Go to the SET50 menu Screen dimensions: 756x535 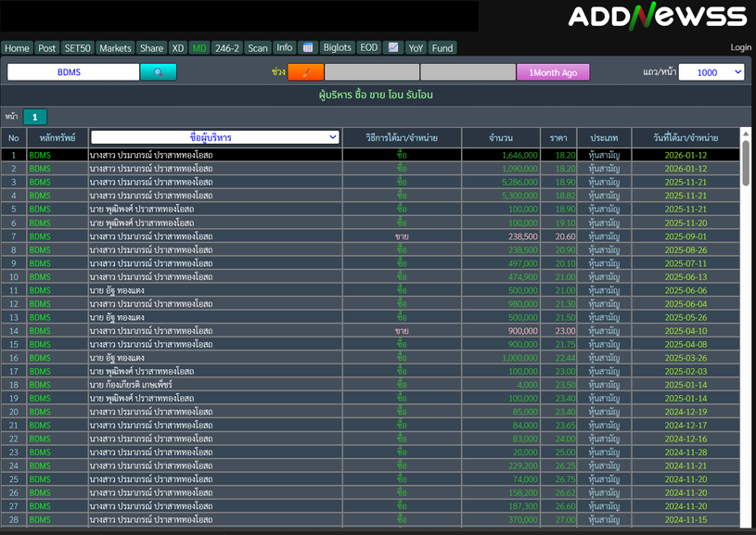[x=78, y=47]
